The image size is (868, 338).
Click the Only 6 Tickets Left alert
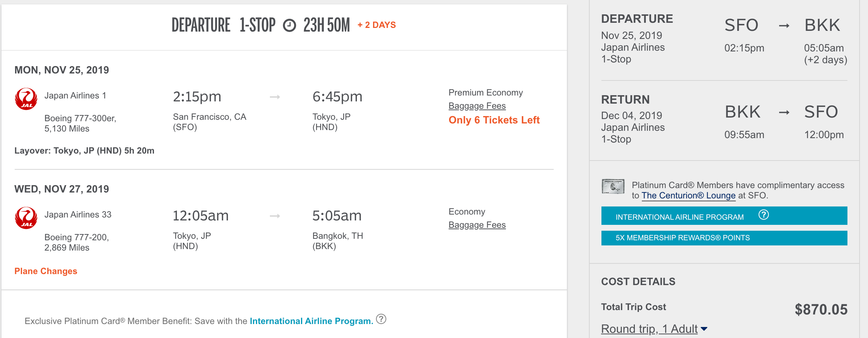tap(494, 120)
